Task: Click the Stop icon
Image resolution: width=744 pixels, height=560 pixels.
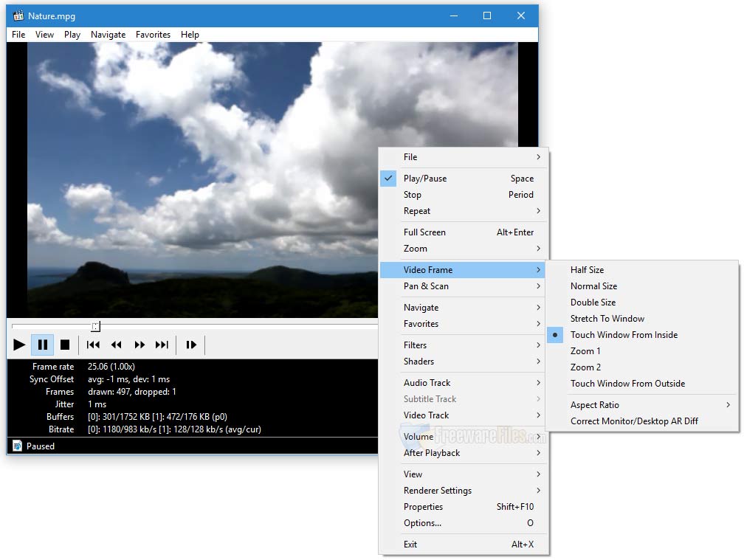Action: coord(66,345)
